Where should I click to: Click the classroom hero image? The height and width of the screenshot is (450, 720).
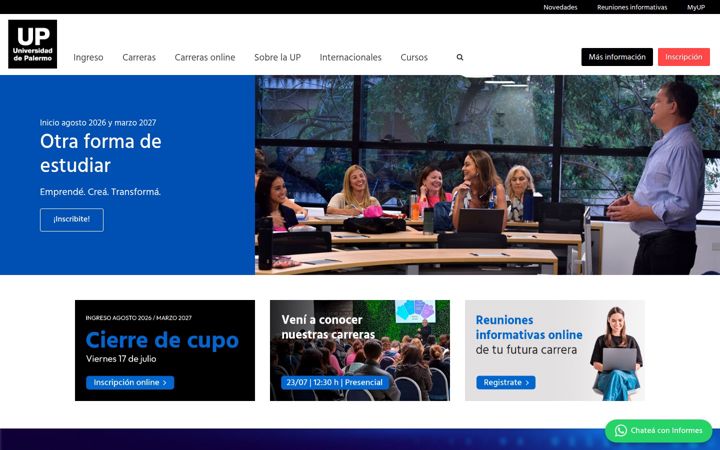point(487,175)
